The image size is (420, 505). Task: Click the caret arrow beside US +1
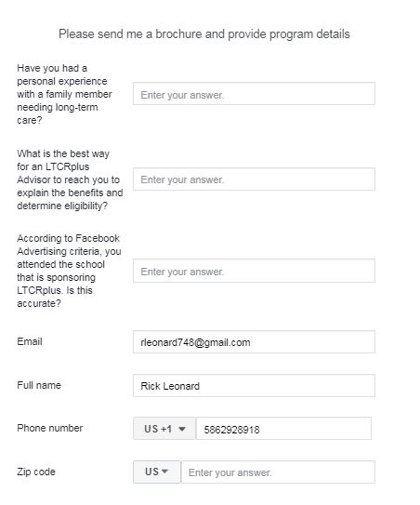tap(182, 429)
